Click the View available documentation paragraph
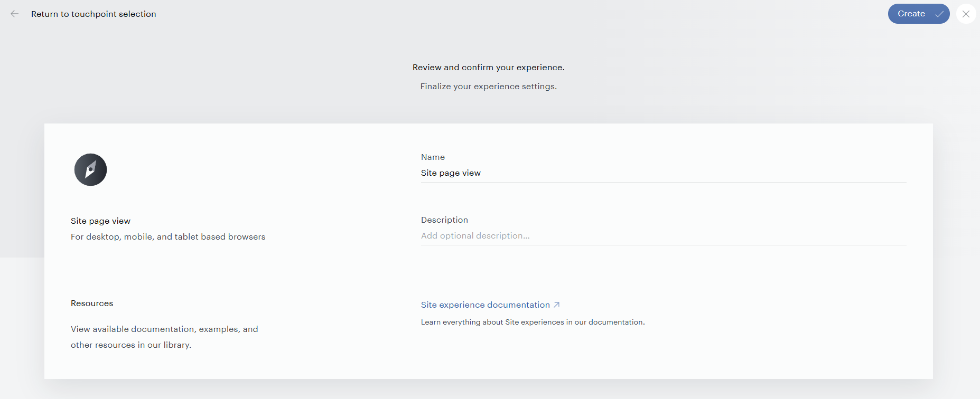The height and width of the screenshot is (399, 980). (x=164, y=337)
